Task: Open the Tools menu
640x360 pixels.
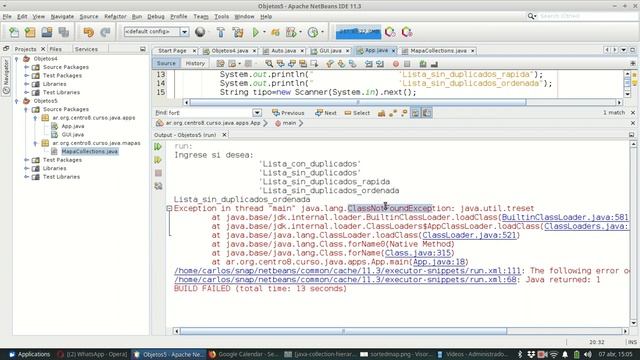Action: click(x=221, y=16)
